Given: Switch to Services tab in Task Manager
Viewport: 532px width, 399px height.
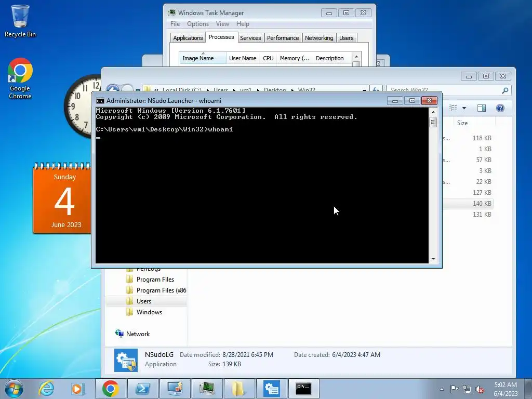Looking at the screenshot, I should (x=250, y=38).
